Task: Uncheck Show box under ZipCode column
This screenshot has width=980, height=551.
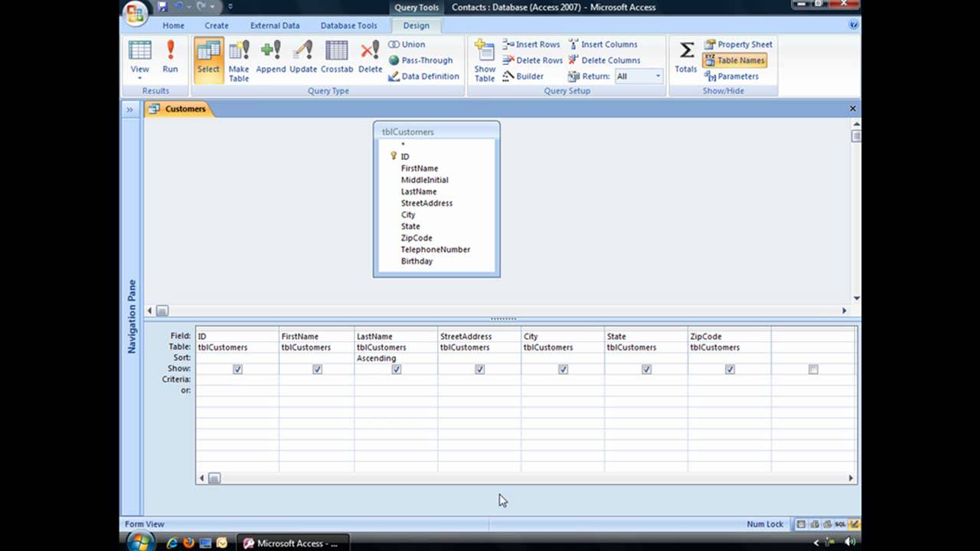Action: (730, 369)
